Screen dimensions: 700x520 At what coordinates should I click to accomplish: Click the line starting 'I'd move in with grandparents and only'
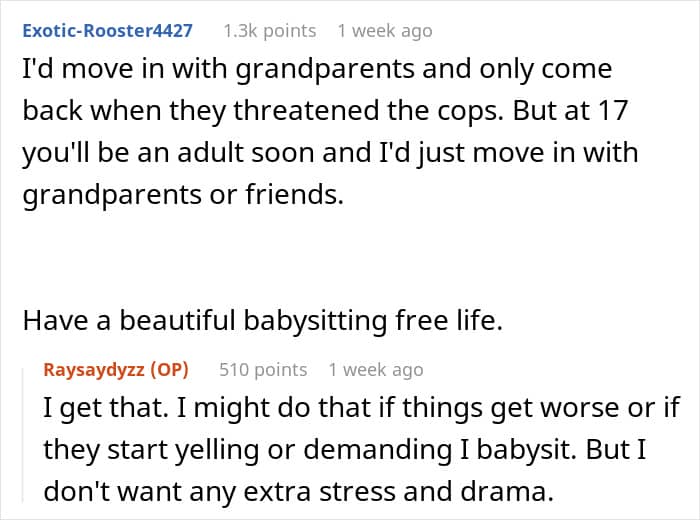point(316,71)
